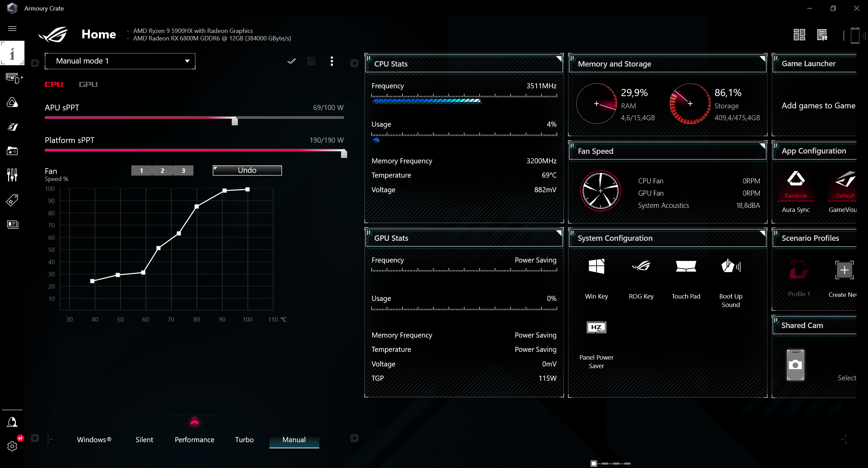868x468 pixels.
Task: Click the APU sPPT slider handle
Action: pyautogui.click(x=234, y=121)
